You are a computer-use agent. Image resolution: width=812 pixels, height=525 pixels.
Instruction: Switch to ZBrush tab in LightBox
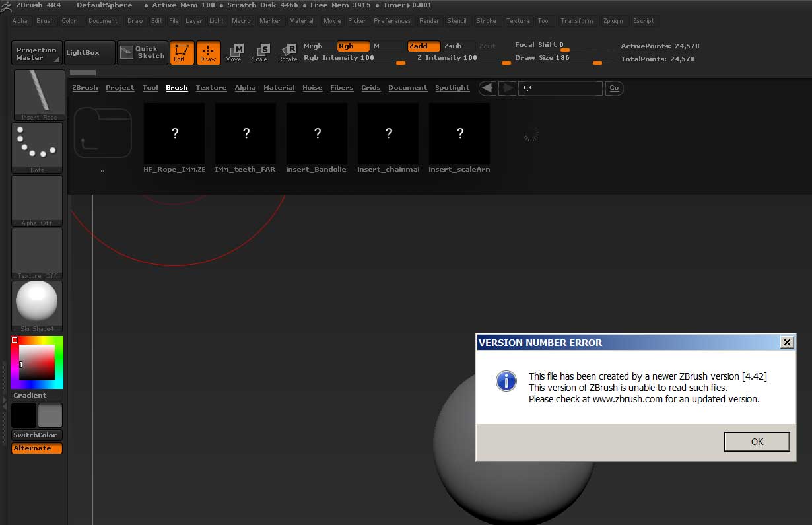click(85, 88)
